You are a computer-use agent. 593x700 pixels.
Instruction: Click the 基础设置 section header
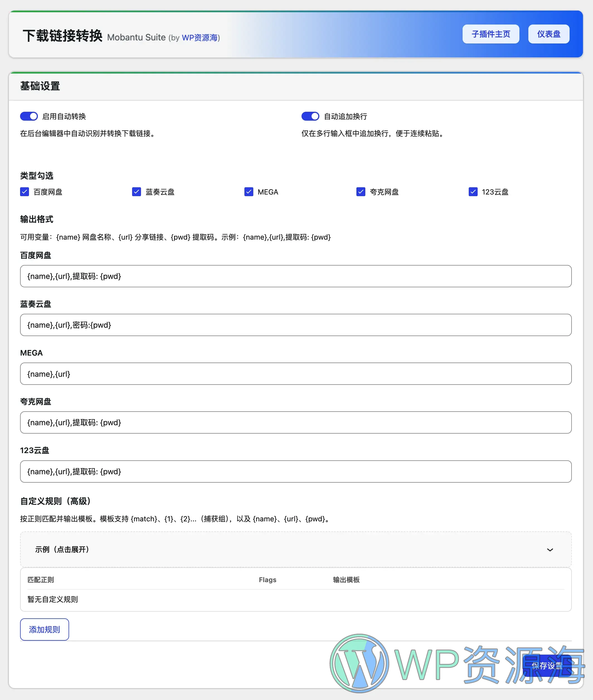click(x=40, y=86)
